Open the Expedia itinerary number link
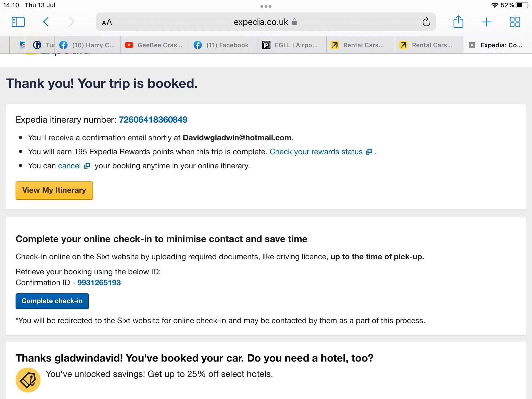Image resolution: width=532 pixels, height=399 pixels. point(153,120)
